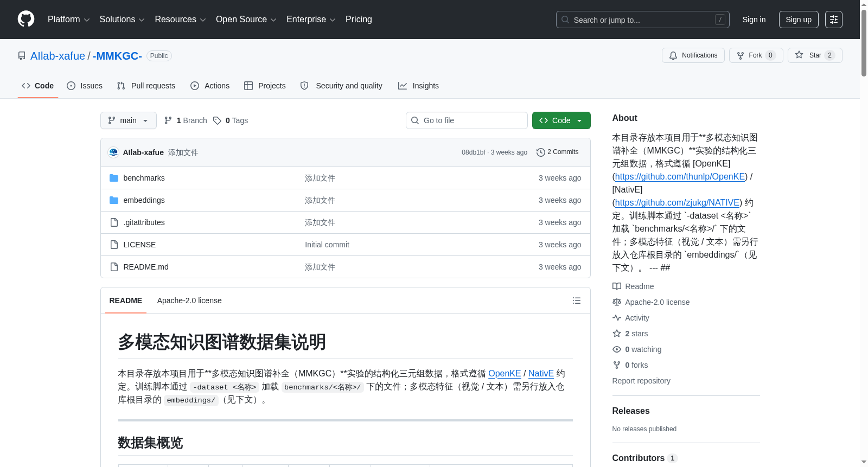Click the branch icon beside 1 Branch
Screen dimensions: 868x467
[x=168, y=120]
